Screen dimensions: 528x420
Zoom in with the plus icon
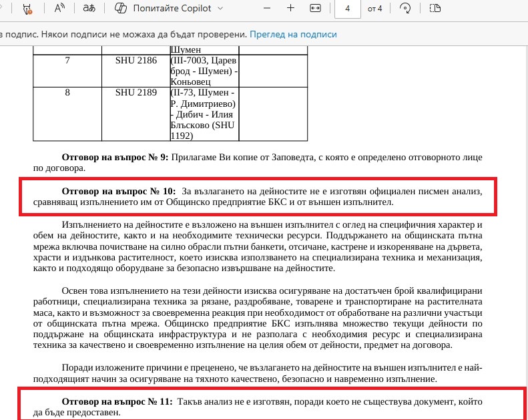(290, 8)
